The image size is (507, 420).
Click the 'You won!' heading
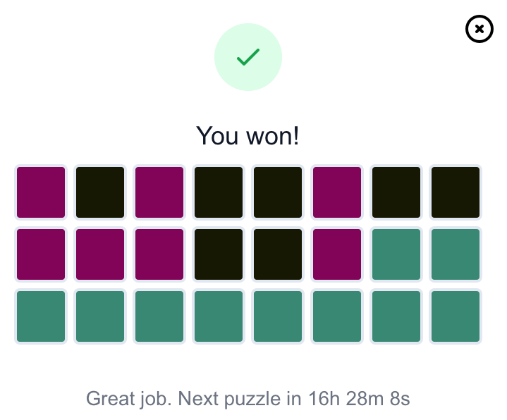click(x=248, y=136)
